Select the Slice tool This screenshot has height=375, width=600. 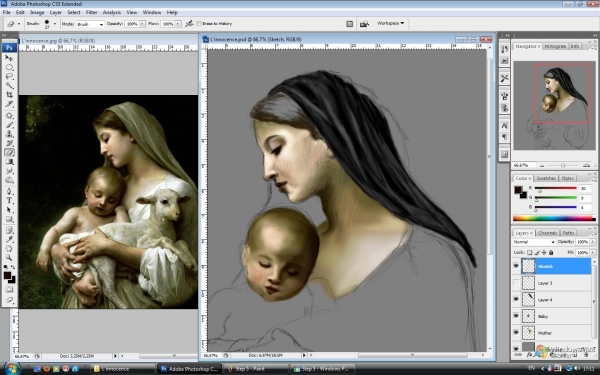tap(9, 104)
